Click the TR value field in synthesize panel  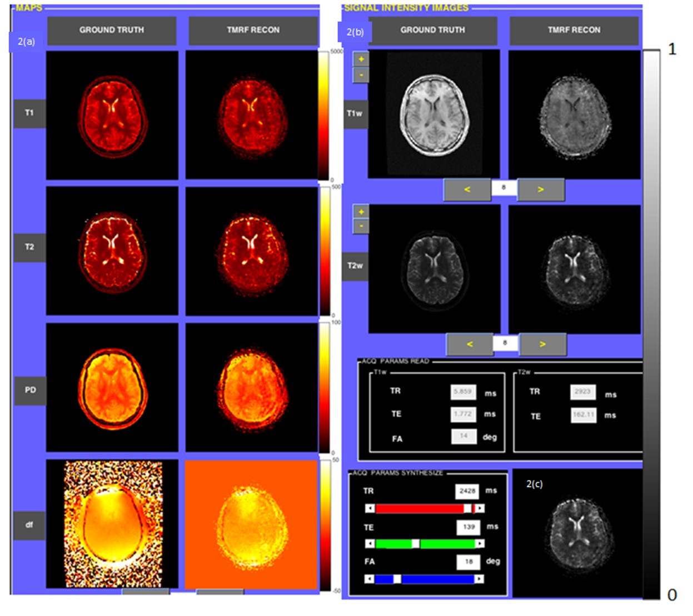(467, 491)
